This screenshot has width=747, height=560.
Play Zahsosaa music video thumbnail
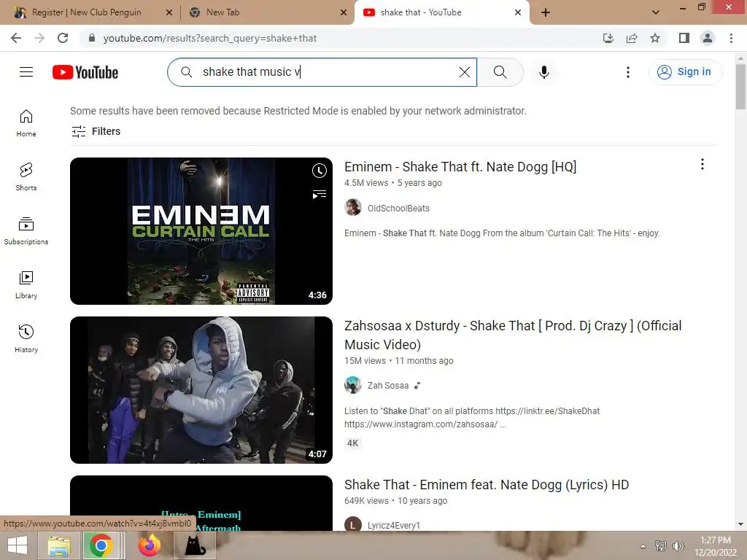tap(201, 390)
